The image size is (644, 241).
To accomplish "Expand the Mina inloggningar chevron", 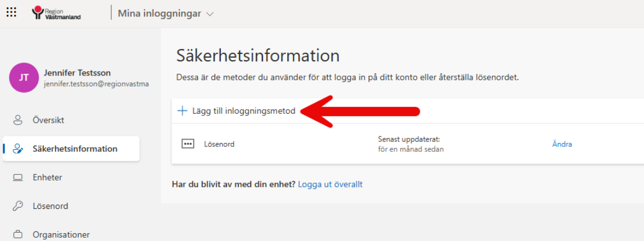I will pos(210,14).
